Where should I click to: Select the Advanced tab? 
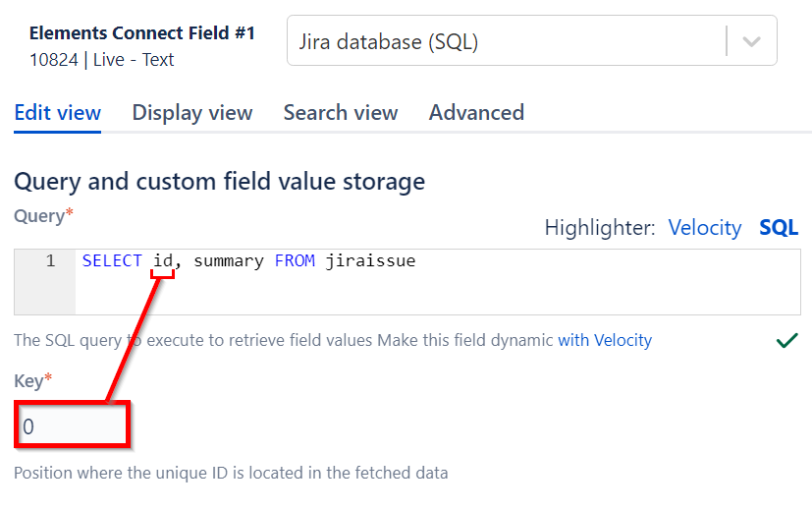point(476,112)
